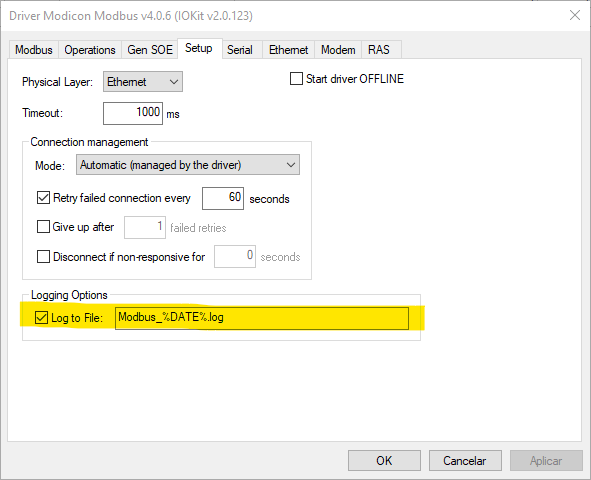Edit the retry seconds field showing 60
This screenshot has width=591, height=480.
tap(223, 198)
